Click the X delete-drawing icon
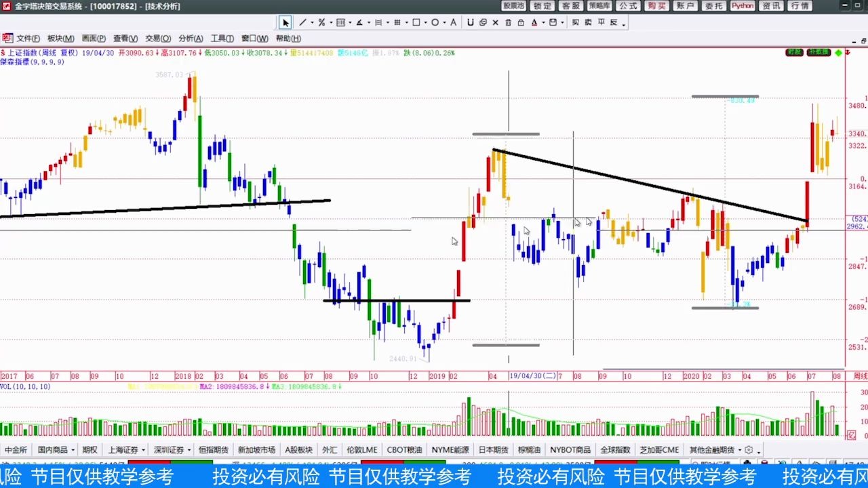 (x=496, y=22)
